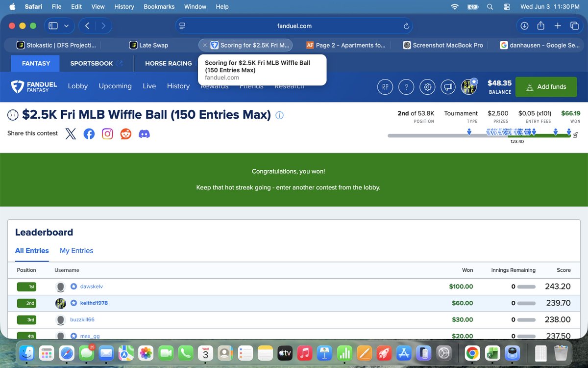588x368 pixels.
Task: Go forward in Safari history
Action: point(103,26)
